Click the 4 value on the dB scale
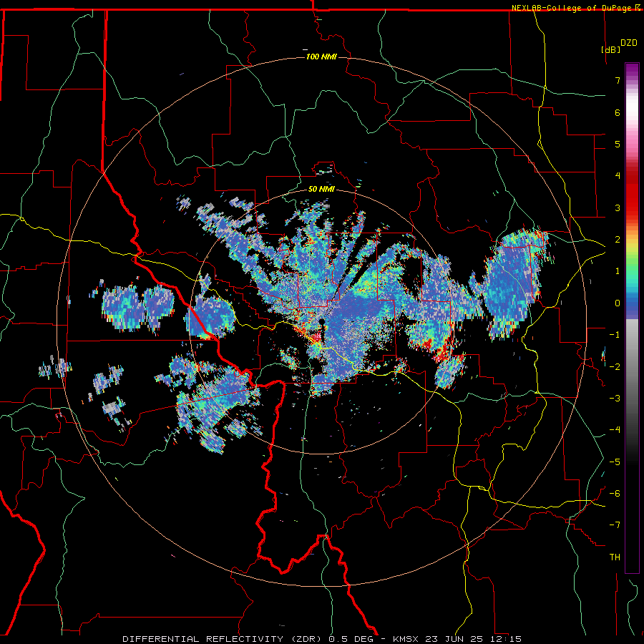The width and height of the screenshot is (644, 644). (618, 176)
